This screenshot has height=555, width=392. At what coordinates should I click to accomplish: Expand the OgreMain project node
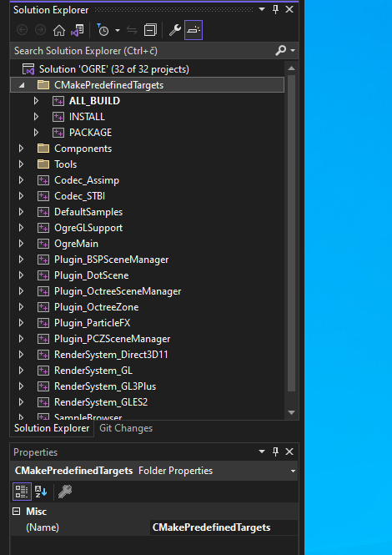[x=21, y=244]
